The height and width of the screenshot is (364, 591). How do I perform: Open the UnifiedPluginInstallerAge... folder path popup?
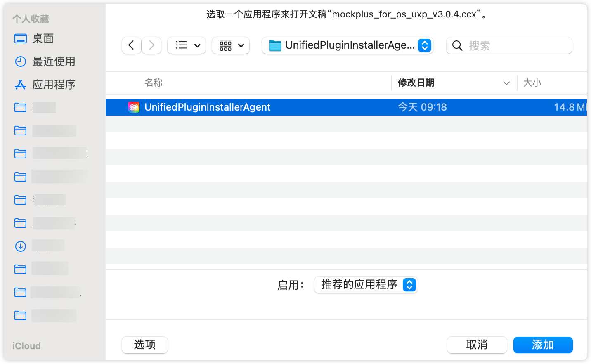tap(347, 45)
